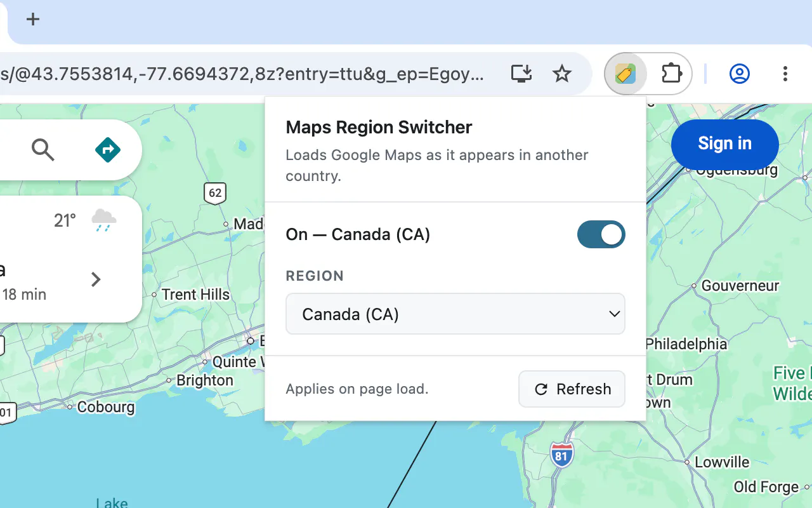The image size is (812, 508).
Task: Click the 'On — Canada (CA)' status text
Action: (x=358, y=234)
